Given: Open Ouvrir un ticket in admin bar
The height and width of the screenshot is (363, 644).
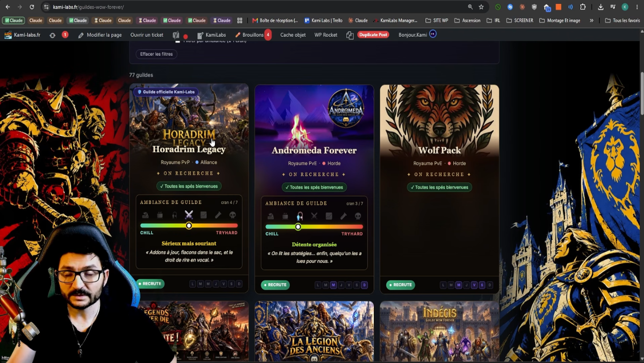Looking at the screenshot, I should [147, 35].
